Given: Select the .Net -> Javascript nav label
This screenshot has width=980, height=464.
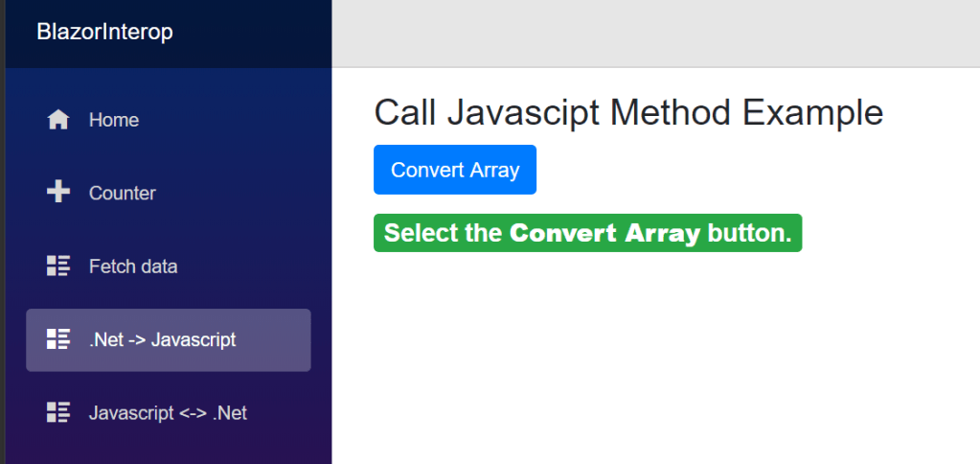Looking at the screenshot, I should [x=162, y=339].
